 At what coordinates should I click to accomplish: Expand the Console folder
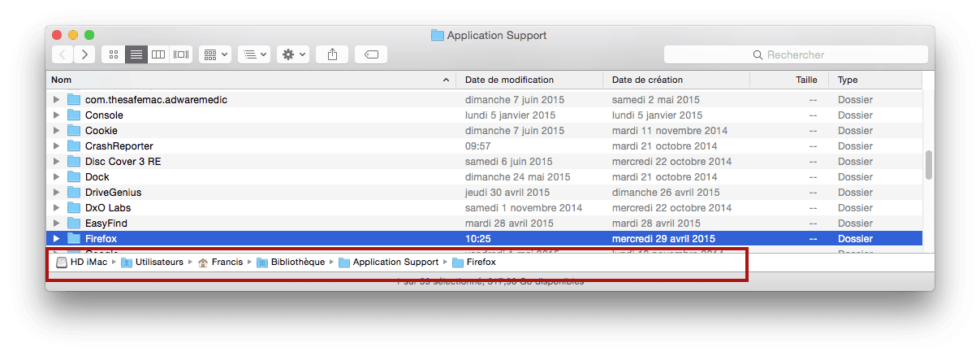click(56, 115)
